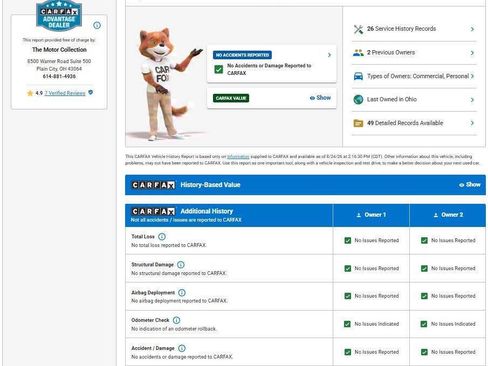Click the Previous Owners people icon
Screen dimensions: 488x366
pyautogui.click(x=358, y=53)
